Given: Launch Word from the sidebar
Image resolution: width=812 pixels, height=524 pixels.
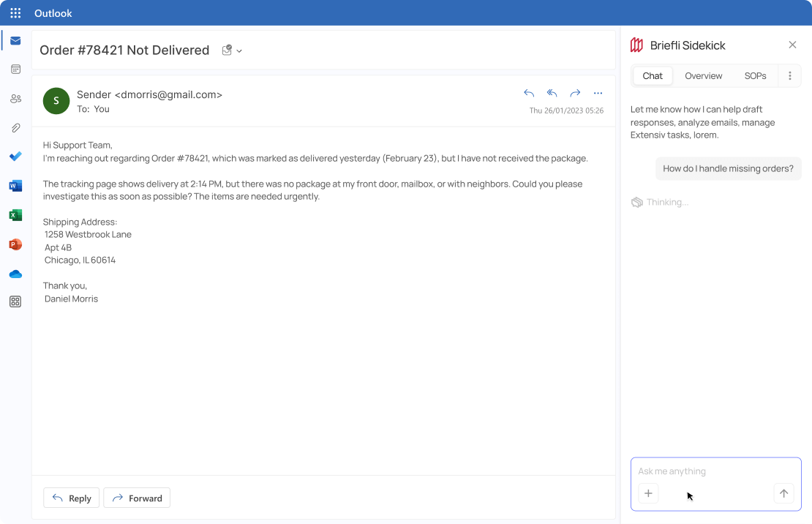Looking at the screenshot, I should [x=15, y=186].
